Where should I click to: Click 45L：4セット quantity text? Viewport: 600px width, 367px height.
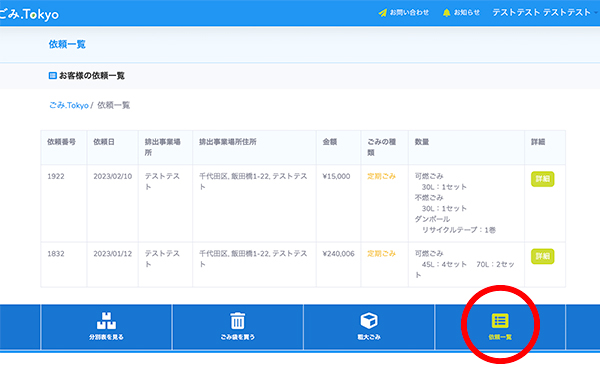[444, 264]
